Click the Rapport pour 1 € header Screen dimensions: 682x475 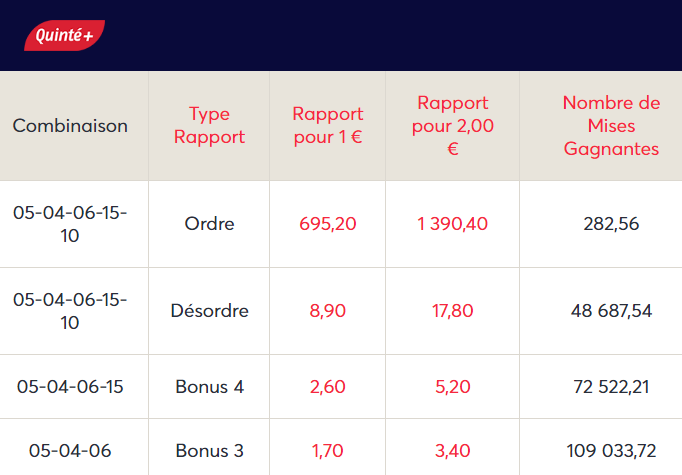[x=328, y=126]
